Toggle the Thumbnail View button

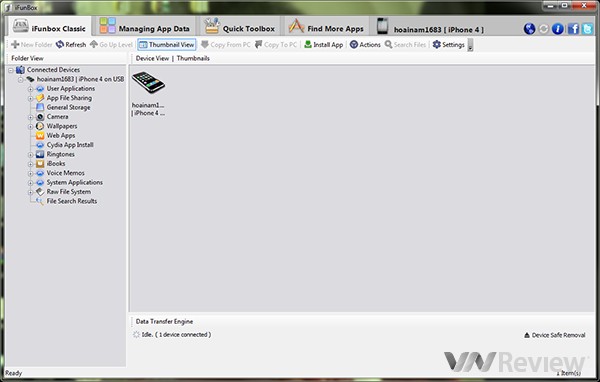click(x=167, y=45)
